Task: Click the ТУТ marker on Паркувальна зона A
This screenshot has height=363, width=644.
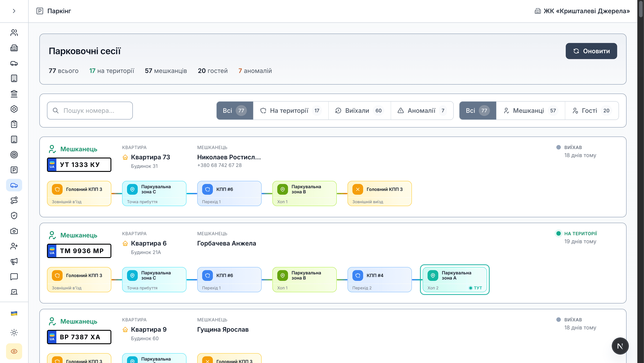Action: click(x=475, y=288)
